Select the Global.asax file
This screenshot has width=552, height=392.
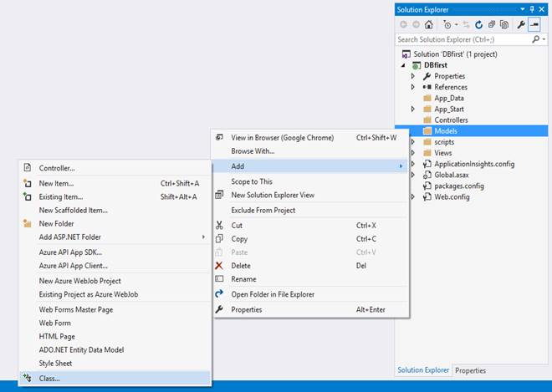pyautogui.click(x=452, y=175)
